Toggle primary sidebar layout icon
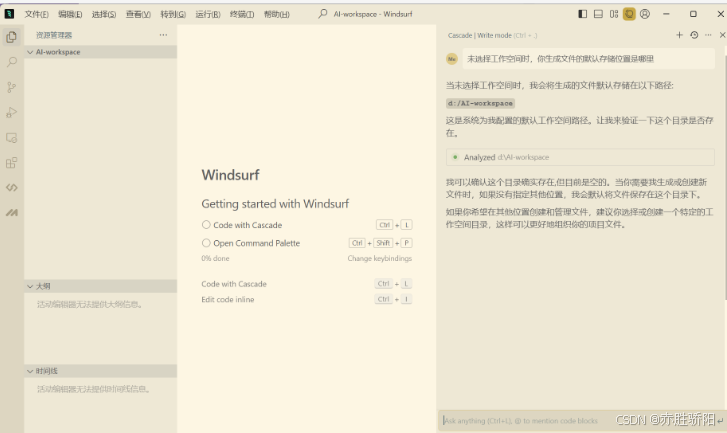The image size is (727, 433). click(x=583, y=14)
